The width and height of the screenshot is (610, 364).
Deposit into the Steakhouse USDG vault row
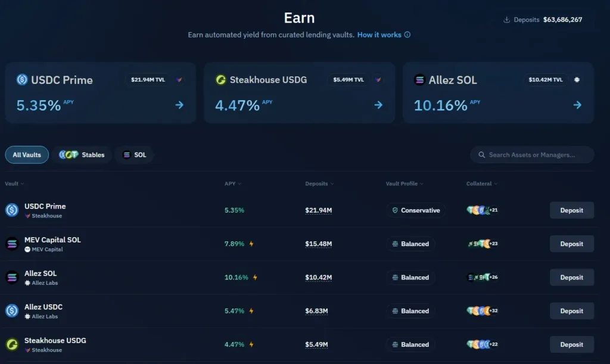coord(571,344)
